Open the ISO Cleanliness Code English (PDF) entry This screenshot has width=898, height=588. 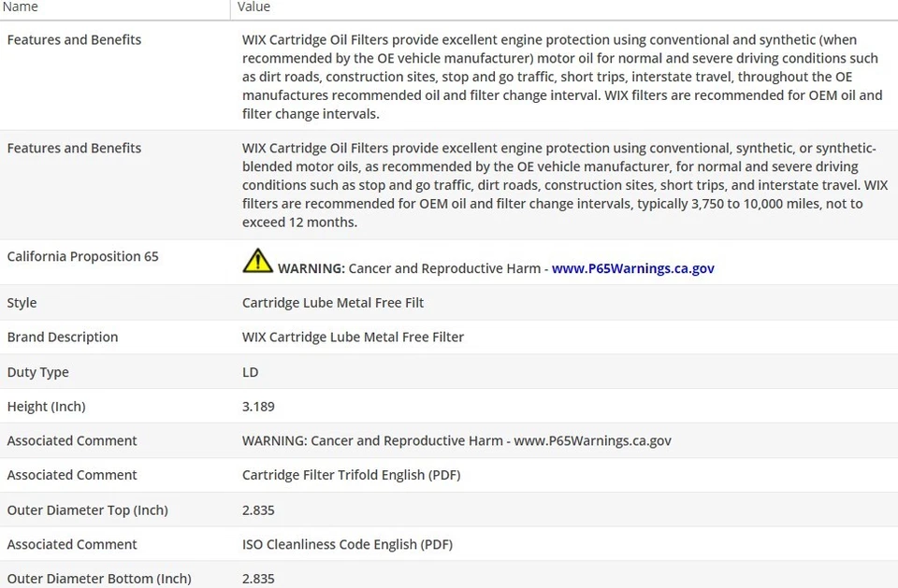point(347,544)
